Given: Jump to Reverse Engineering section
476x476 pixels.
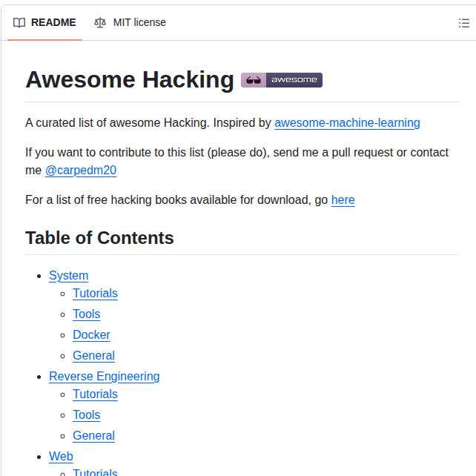Looking at the screenshot, I should [x=104, y=377].
